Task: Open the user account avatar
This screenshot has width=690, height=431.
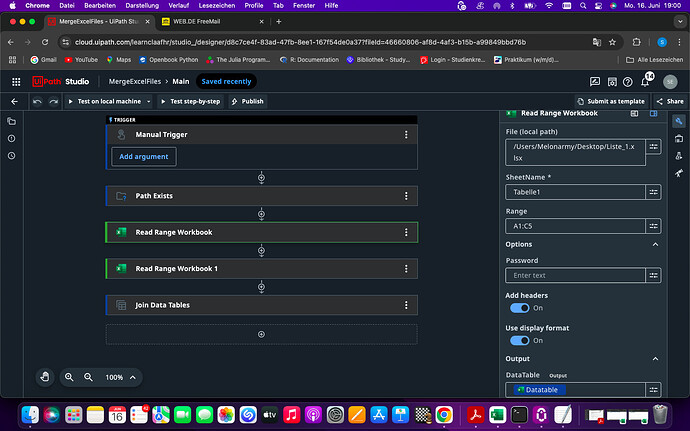Action: click(670, 81)
